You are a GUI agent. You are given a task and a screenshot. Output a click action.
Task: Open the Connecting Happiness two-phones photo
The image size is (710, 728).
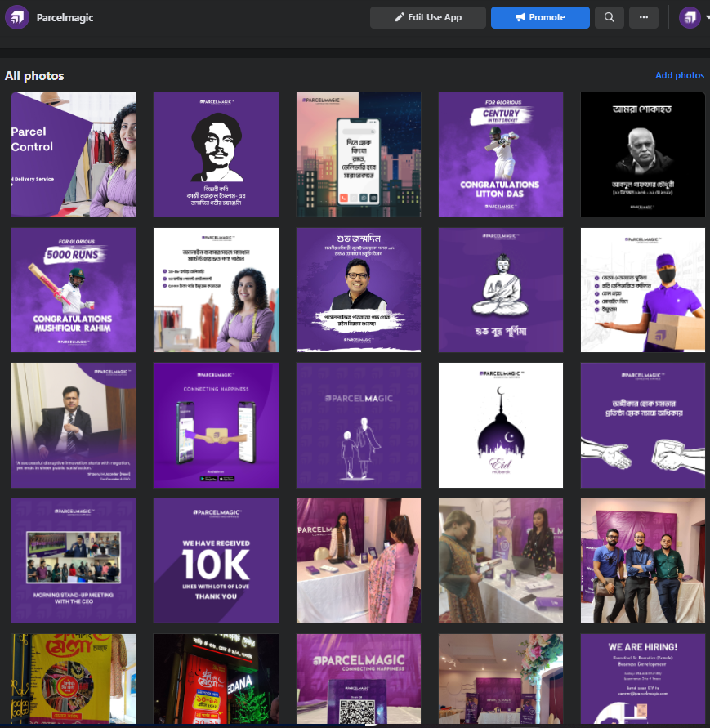click(x=216, y=426)
